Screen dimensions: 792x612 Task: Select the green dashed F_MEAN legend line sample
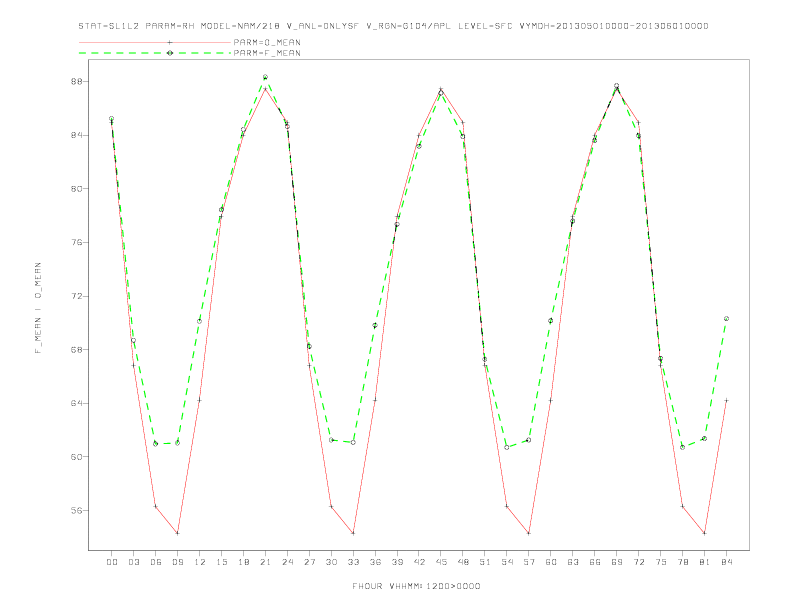coord(155,53)
